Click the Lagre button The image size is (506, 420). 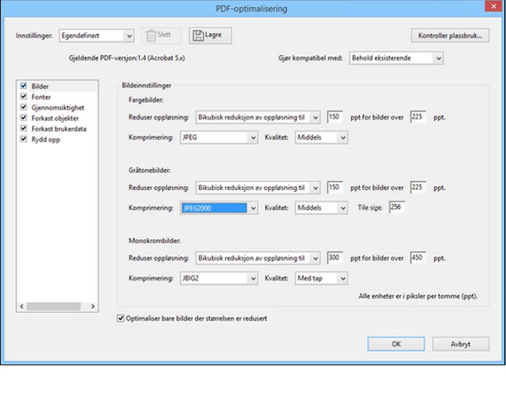210,35
